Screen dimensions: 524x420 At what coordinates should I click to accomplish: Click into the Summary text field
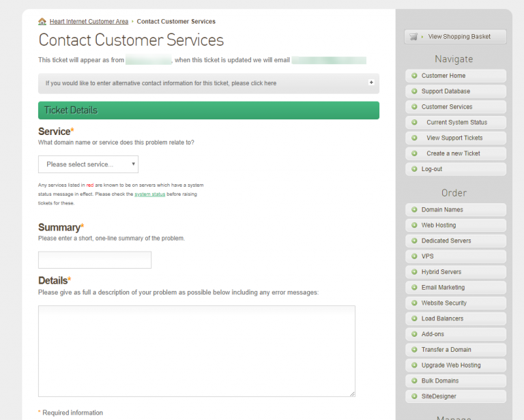[x=95, y=260]
